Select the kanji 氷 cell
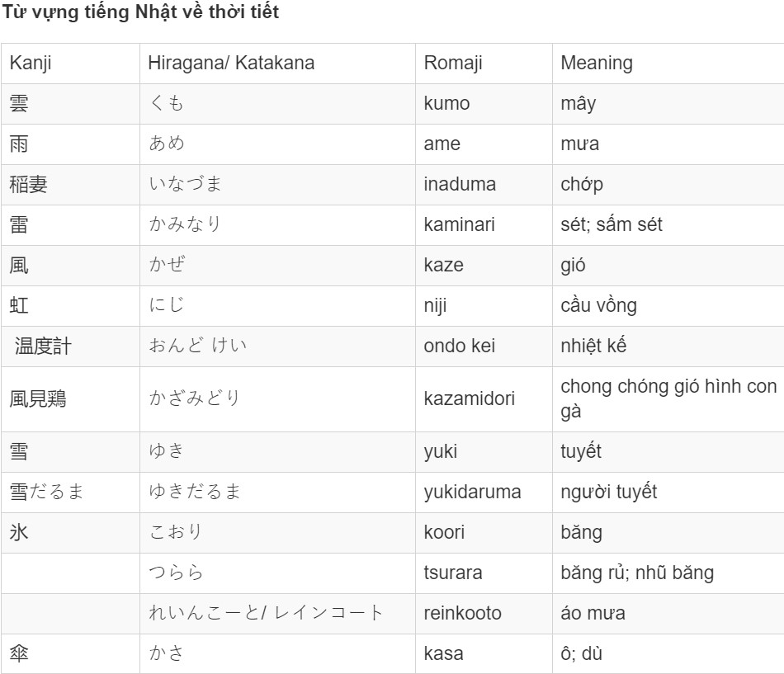The height and width of the screenshot is (674, 784). click(70, 533)
